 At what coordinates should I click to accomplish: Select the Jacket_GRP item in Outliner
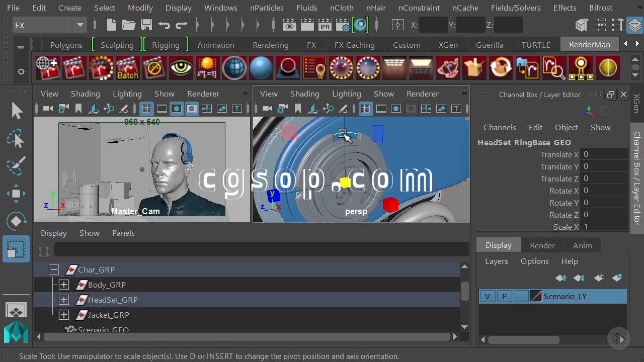point(109,315)
